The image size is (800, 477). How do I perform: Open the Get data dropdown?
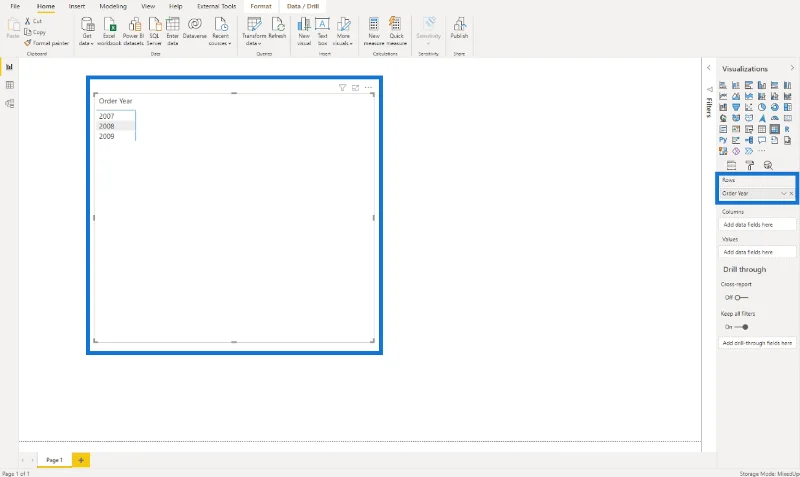pyautogui.click(x=87, y=31)
